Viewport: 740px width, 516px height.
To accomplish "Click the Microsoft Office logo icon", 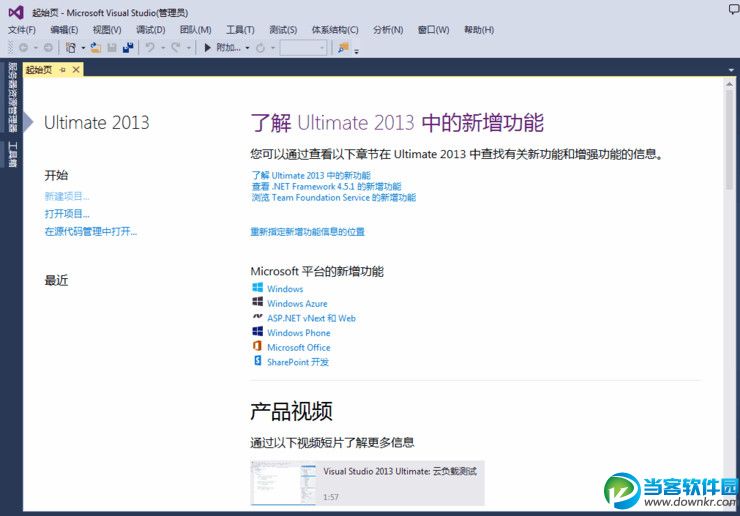I will coord(257,346).
